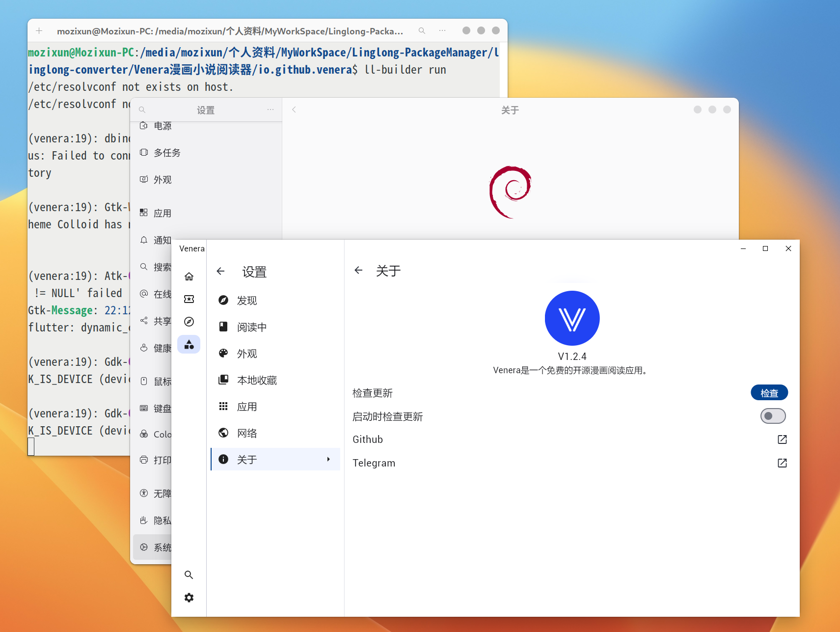This screenshot has width=840, height=632.
Task: Click the arrow beside 关于 in Venera
Action: tap(328, 459)
